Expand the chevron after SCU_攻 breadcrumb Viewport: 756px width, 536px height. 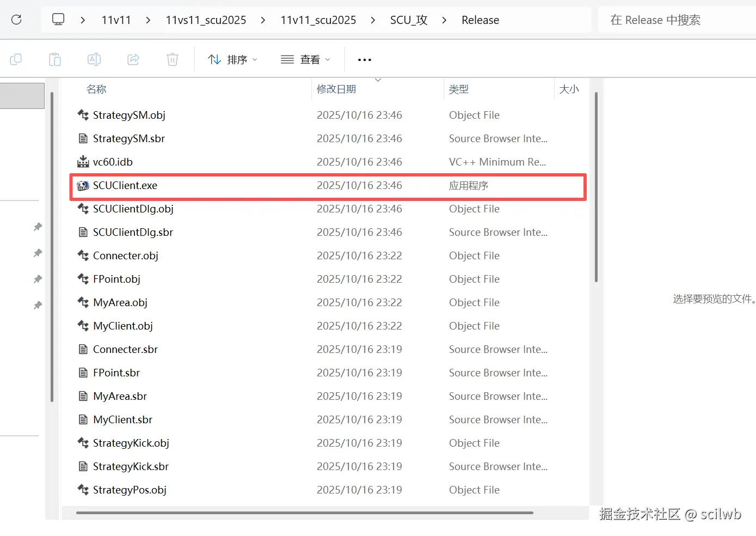click(x=445, y=20)
